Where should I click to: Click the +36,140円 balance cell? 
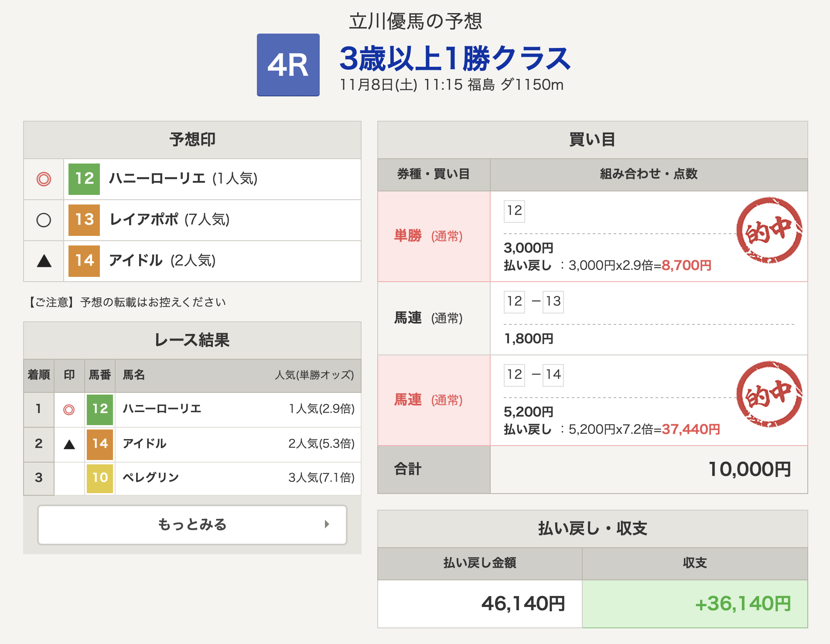point(742,604)
